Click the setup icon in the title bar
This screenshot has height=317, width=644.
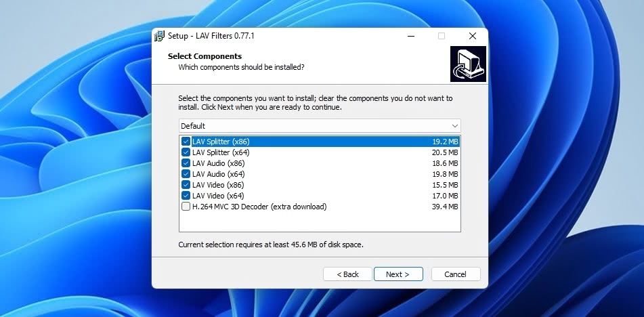159,36
